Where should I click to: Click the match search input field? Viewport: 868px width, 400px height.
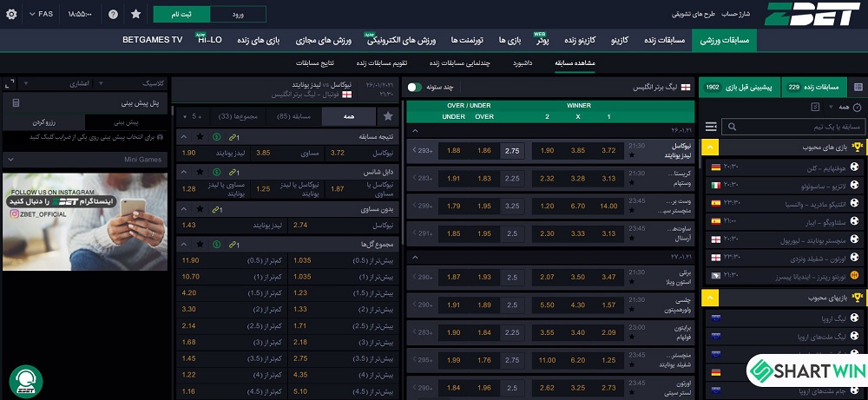pyautogui.click(x=788, y=127)
